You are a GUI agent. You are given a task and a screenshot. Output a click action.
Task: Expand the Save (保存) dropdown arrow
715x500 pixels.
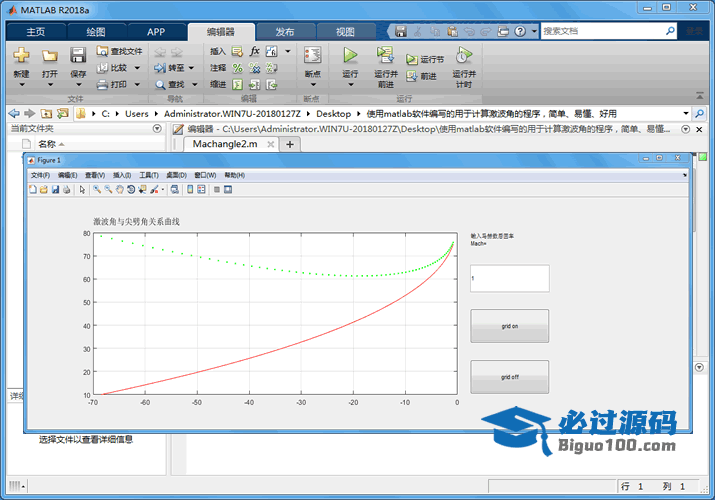pos(78,84)
